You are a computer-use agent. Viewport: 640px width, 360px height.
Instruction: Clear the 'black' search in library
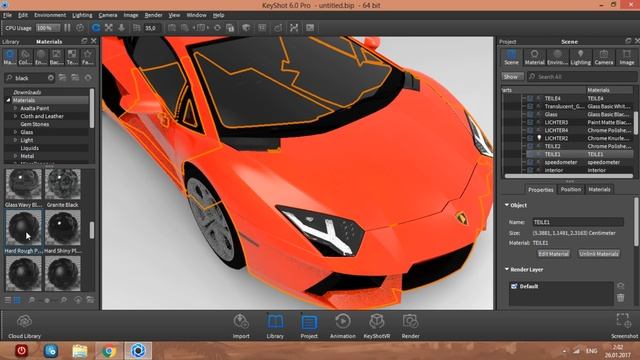pyautogui.click(x=51, y=78)
